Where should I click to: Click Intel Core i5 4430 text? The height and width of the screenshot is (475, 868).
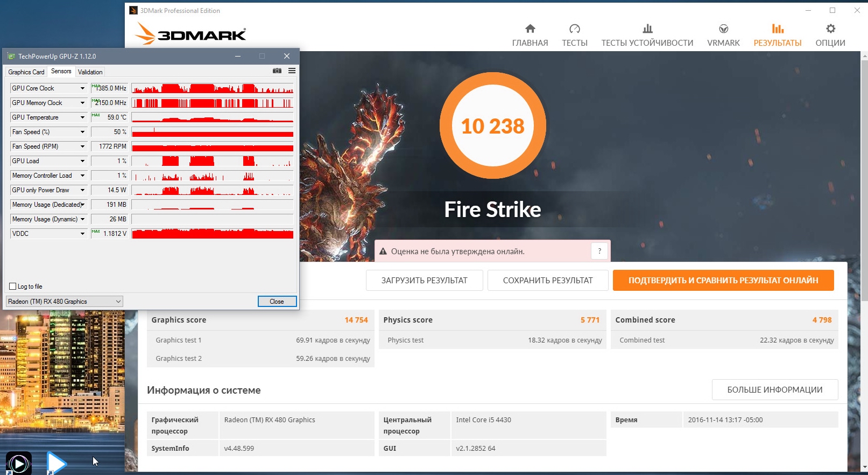pos(484,420)
